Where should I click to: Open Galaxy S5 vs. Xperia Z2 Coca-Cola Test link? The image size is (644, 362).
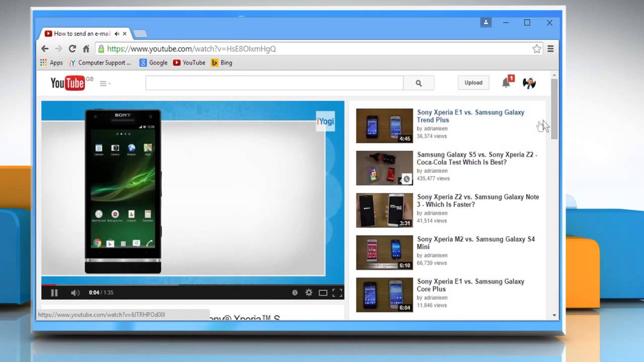pos(477,158)
